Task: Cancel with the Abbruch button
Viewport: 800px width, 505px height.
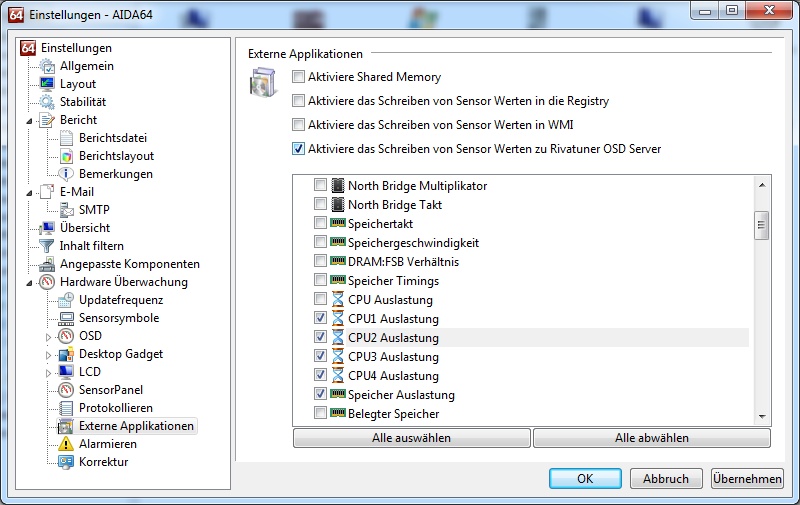Action: point(666,478)
